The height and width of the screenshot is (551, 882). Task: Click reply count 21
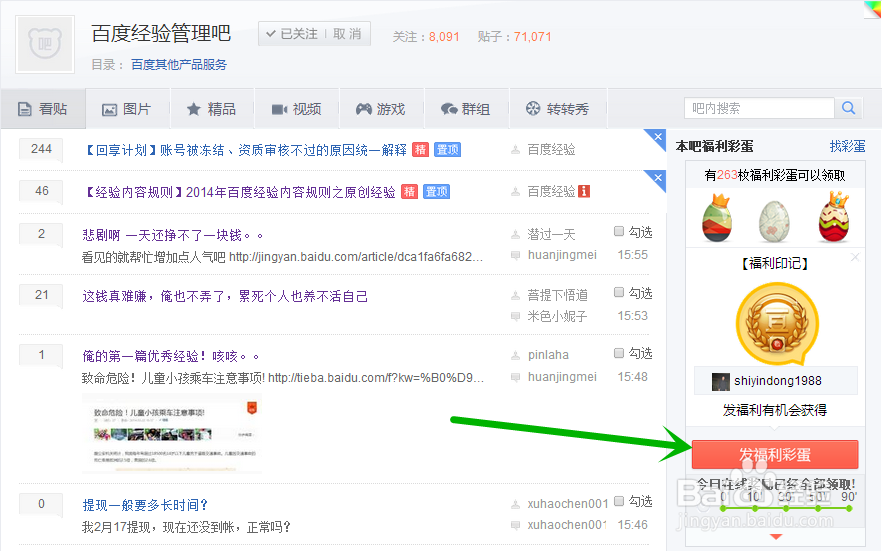pyautogui.click(x=41, y=295)
